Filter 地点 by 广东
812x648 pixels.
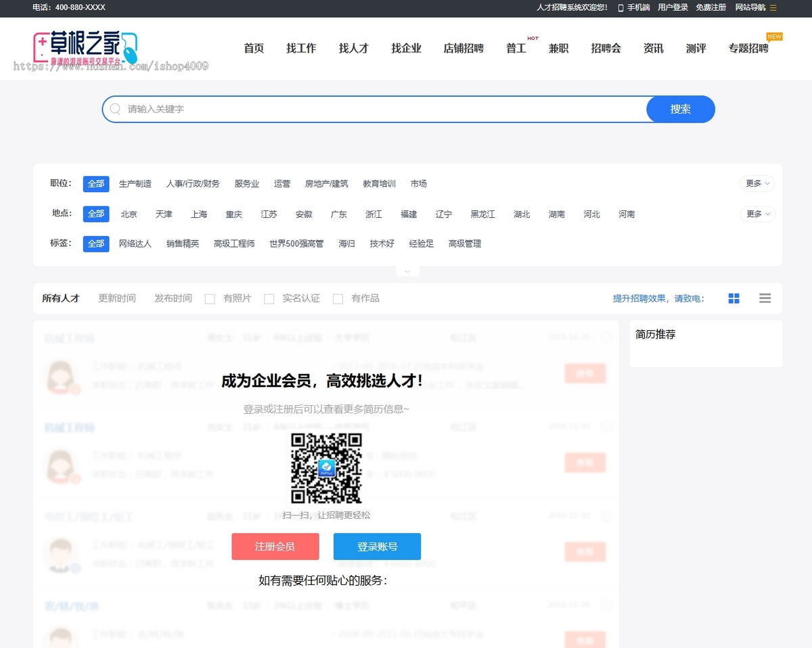[x=339, y=214]
